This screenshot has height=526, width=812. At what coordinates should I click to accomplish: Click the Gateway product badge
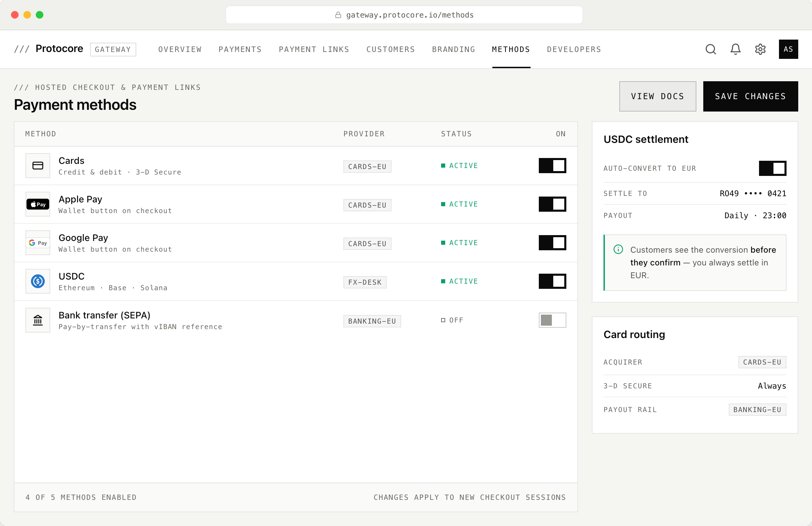click(x=113, y=49)
